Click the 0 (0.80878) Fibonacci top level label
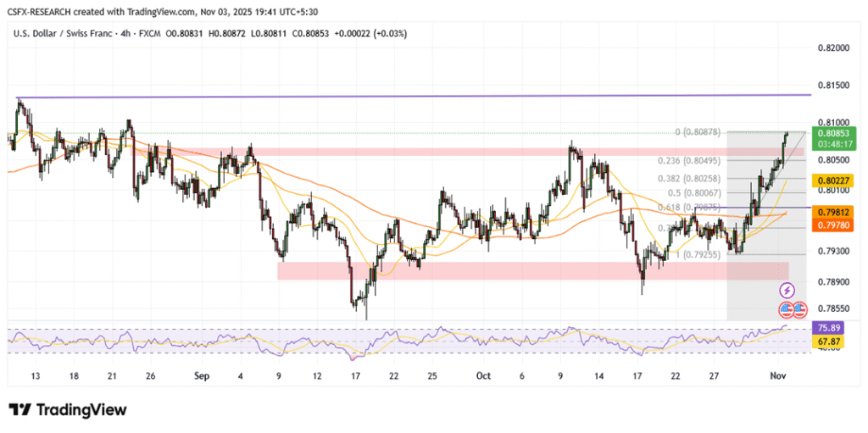The image size is (868, 433). click(697, 131)
